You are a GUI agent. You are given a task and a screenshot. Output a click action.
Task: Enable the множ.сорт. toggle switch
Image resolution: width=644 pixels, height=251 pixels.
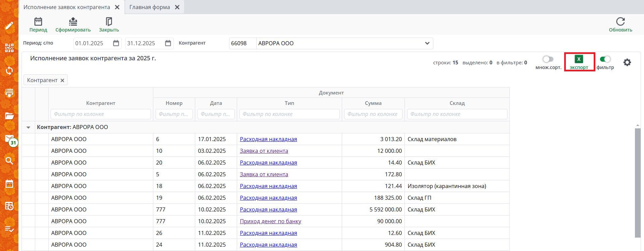(x=548, y=59)
